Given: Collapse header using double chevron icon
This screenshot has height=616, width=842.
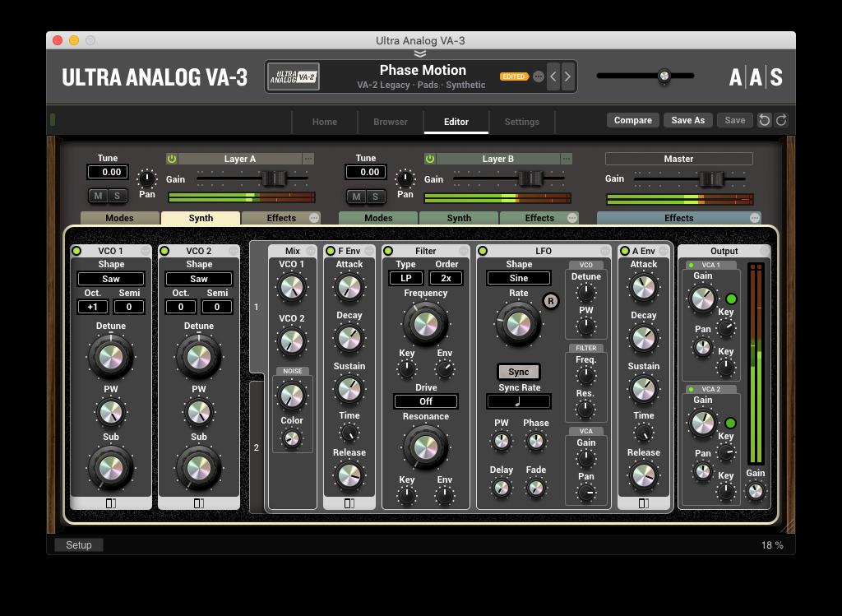Looking at the screenshot, I should point(420,53).
